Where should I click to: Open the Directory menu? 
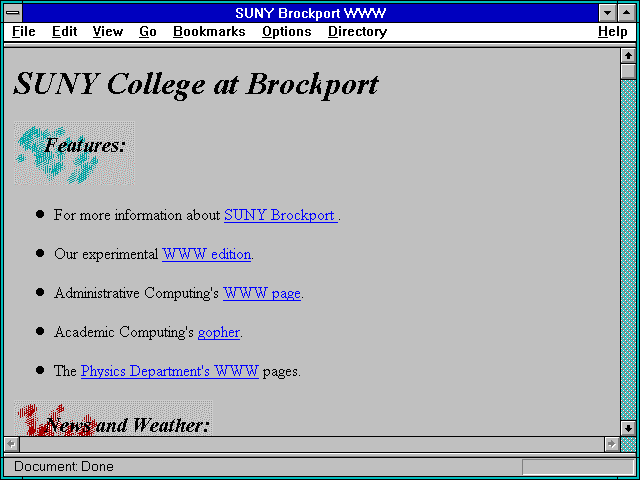358,32
